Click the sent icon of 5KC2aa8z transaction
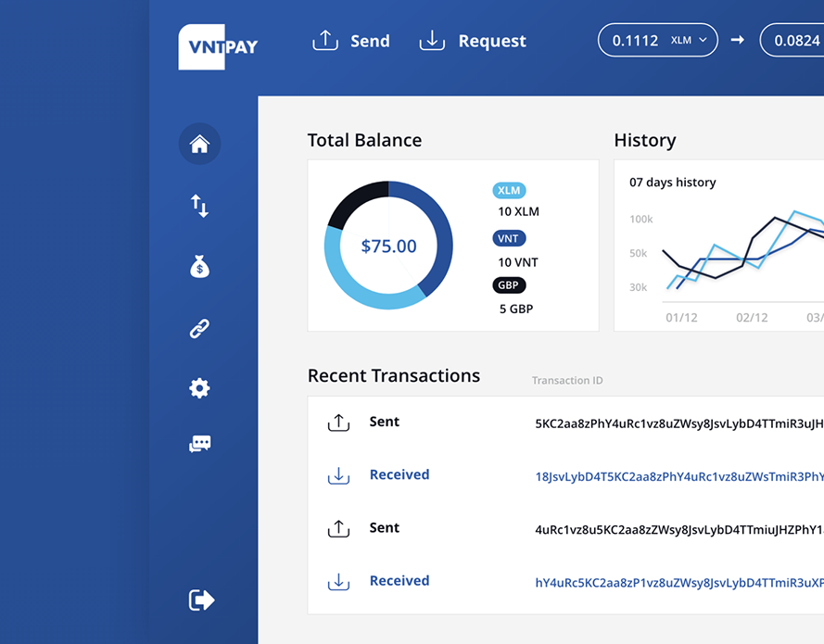The height and width of the screenshot is (644, 824). [338, 423]
